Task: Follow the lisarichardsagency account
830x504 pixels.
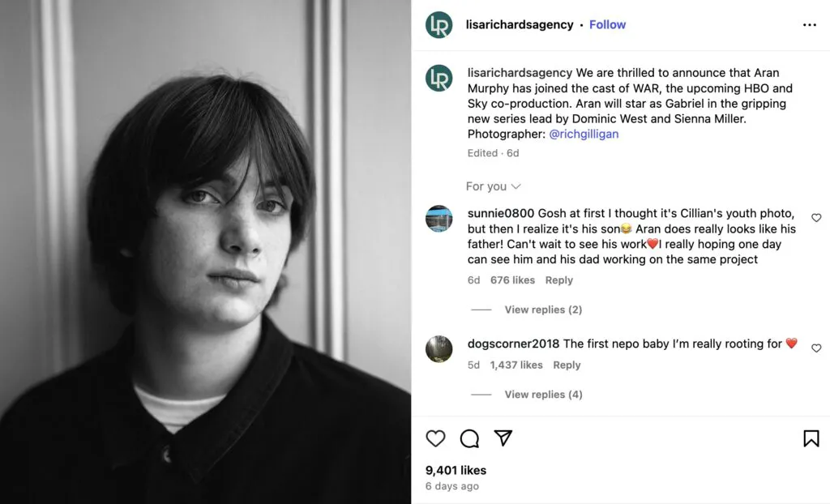Action: click(x=607, y=25)
